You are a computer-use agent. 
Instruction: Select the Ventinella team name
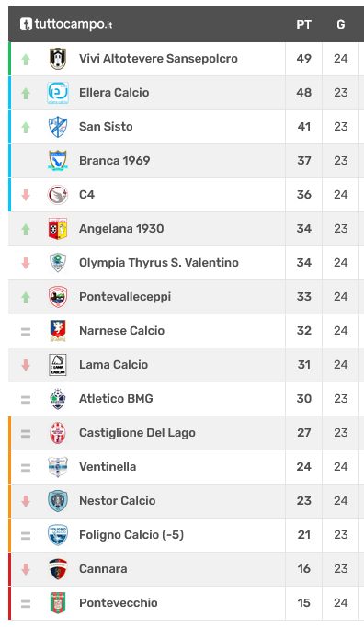click(108, 467)
